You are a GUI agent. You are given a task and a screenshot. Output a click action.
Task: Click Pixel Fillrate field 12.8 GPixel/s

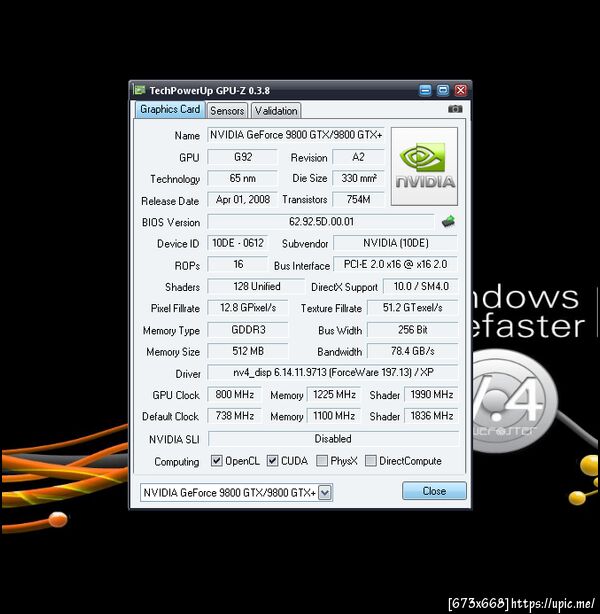(x=248, y=308)
